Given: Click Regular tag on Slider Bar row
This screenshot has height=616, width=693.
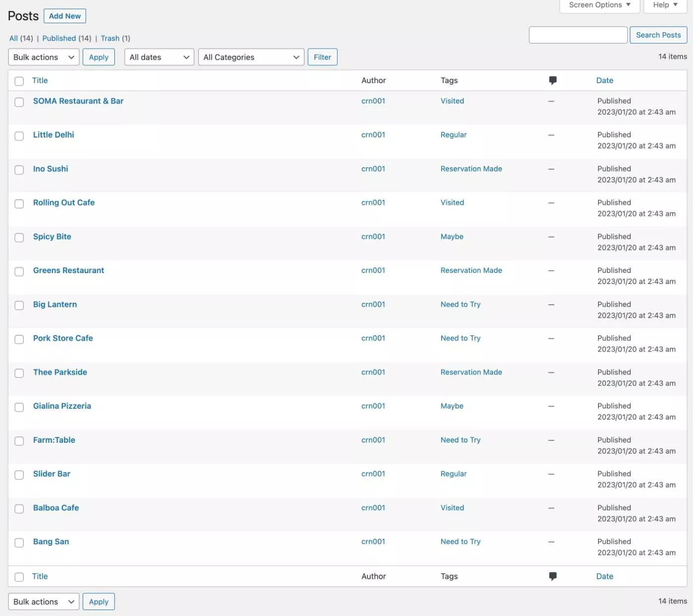Looking at the screenshot, I should tap(453, 474).
